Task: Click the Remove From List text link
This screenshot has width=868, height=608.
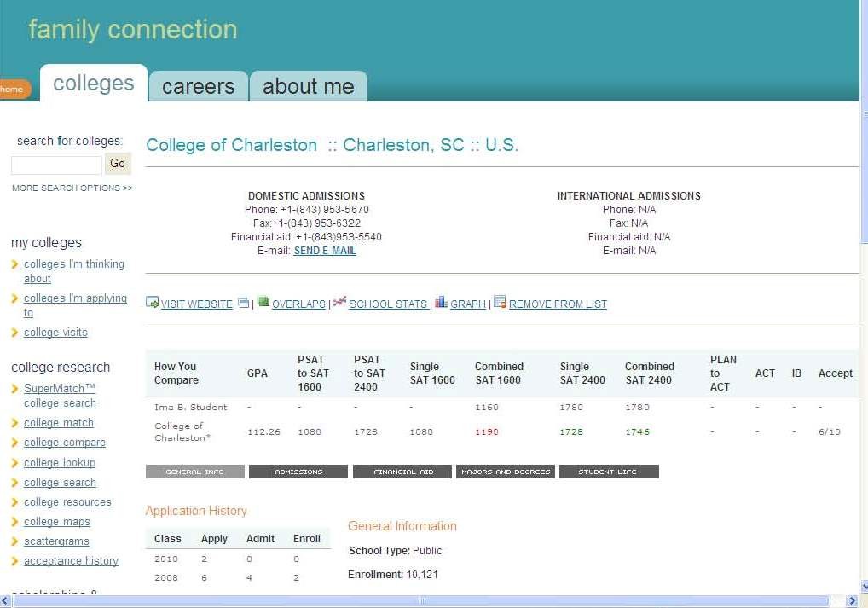Action: click(558, 304)
